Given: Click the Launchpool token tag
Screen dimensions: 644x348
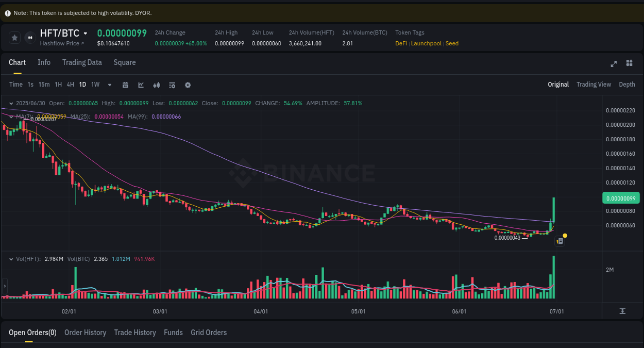Looking at the screenshot, I should pos(426,43).
